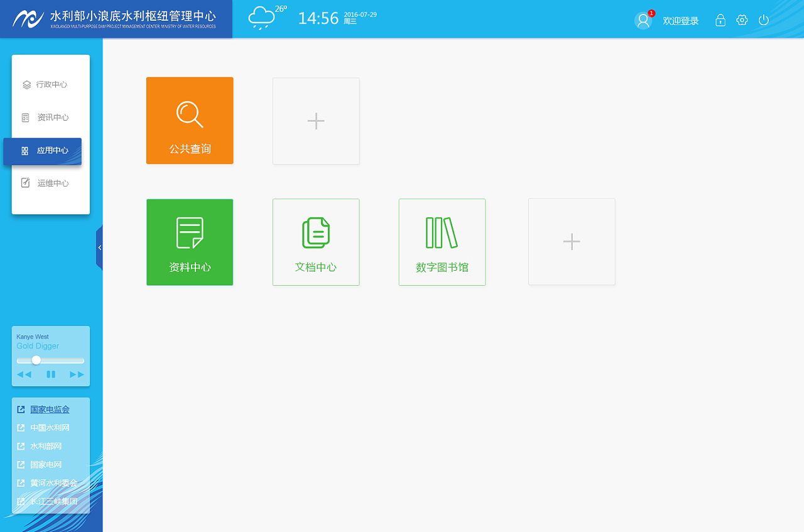Rewind the track in music player
Image resolution: width=804 pixels, height=532 pixels.
coord(24,374)
